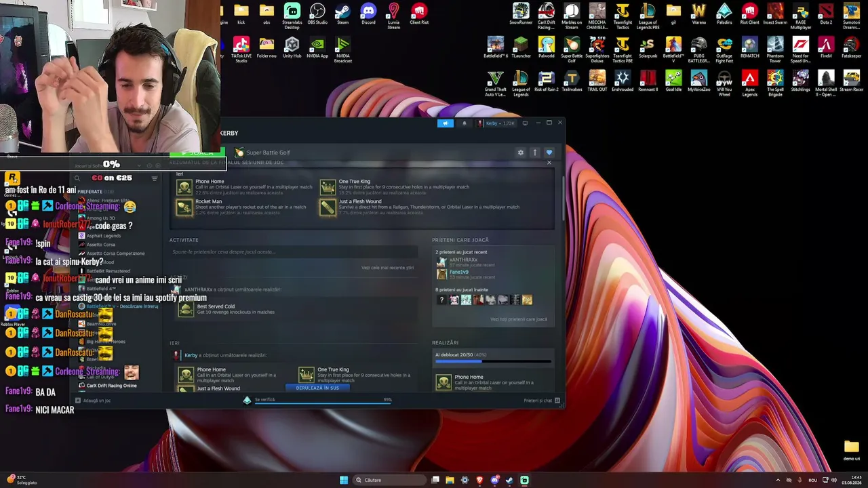Open SnowRunner desktop shortcut
Viewport: 868px width, 488px height.
click(x=521, y=14)
